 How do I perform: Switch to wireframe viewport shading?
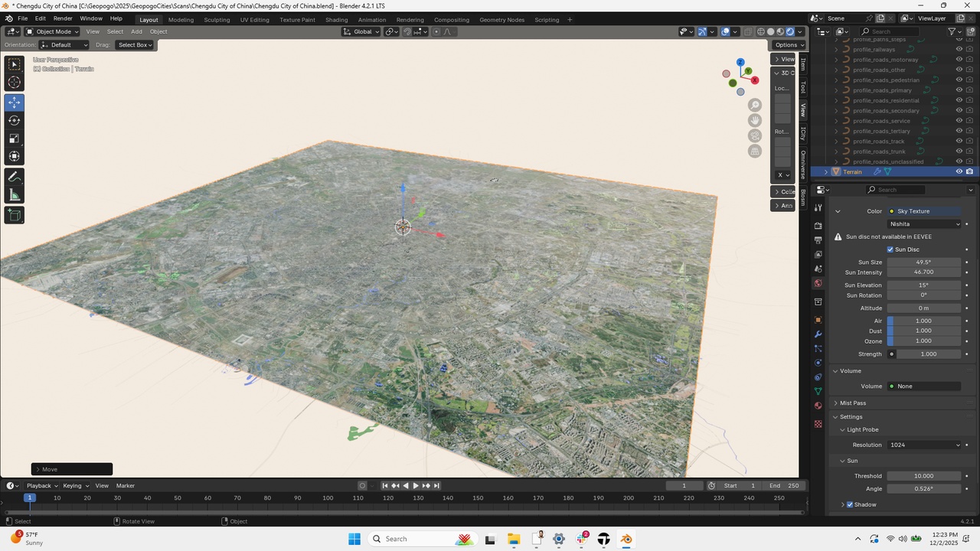pyautogui.click(x=761, y=31)
